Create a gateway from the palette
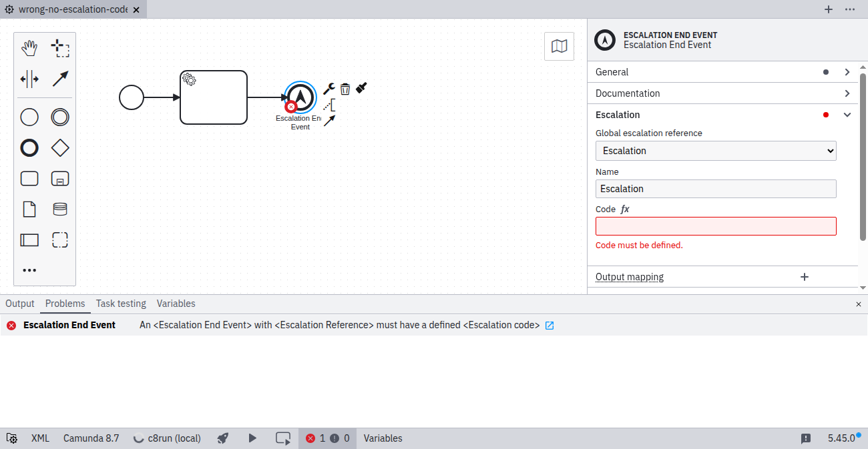 [60, 148]
